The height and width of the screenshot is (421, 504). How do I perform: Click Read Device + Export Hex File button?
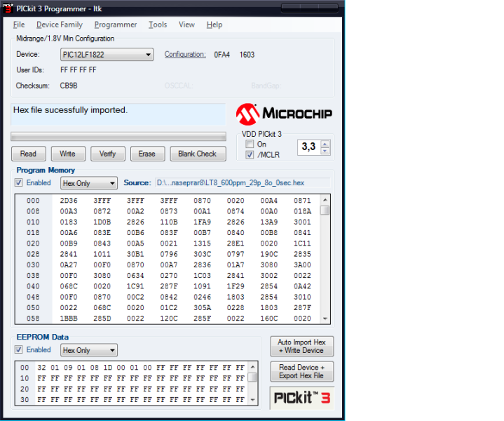pyautogui.click(x=302, y=371)
